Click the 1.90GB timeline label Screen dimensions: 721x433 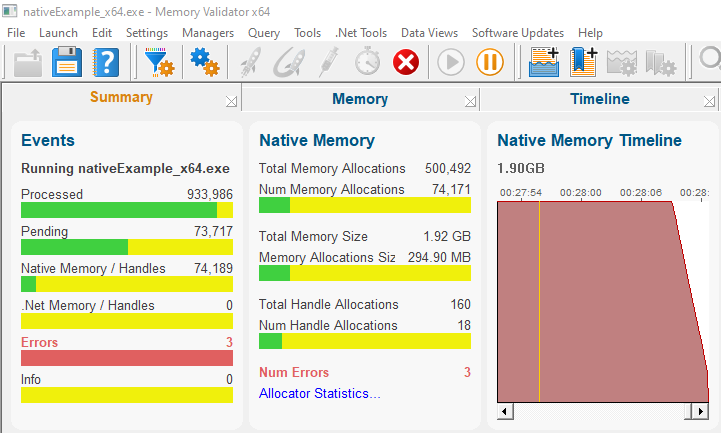[x=521, y=168]
